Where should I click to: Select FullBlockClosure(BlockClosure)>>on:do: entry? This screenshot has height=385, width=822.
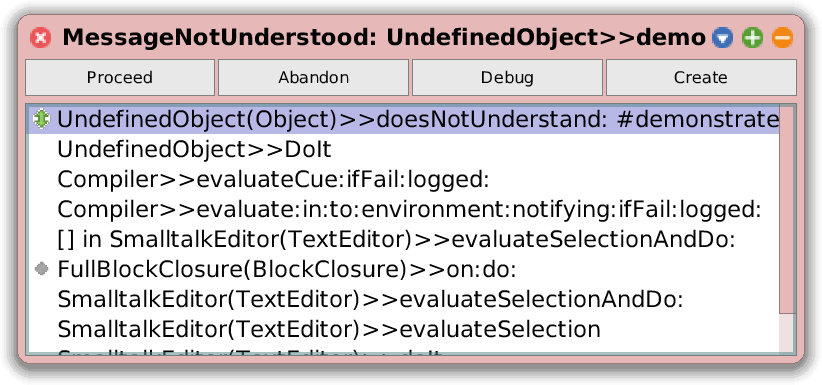tap(403, 269)
